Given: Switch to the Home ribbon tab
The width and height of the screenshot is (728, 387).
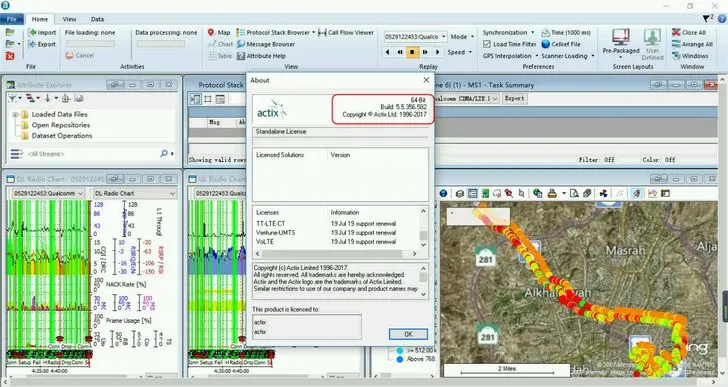Looking at the screenshot, I should click(x=39, y=19).
